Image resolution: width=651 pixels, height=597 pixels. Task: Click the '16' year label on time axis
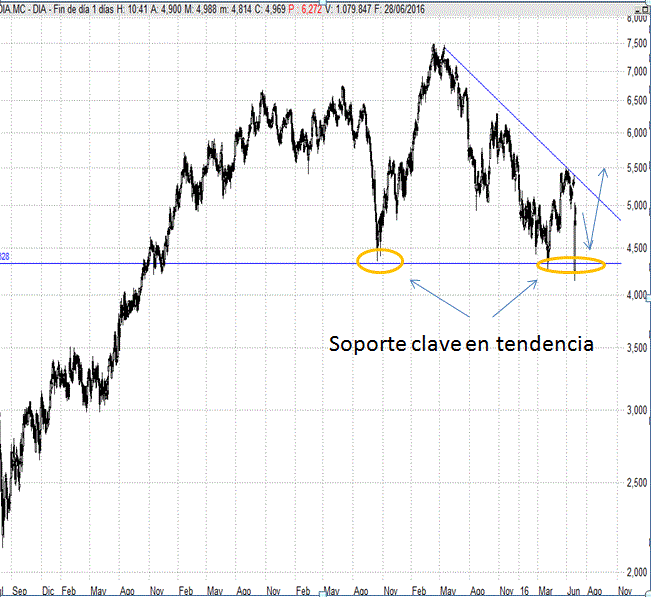[x=524, y=591]
